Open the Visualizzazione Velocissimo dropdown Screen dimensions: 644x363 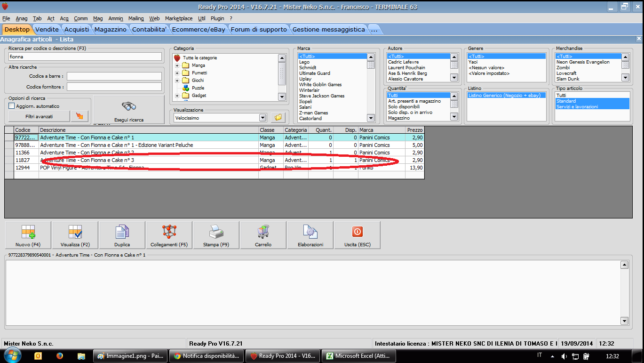point(263,118)
